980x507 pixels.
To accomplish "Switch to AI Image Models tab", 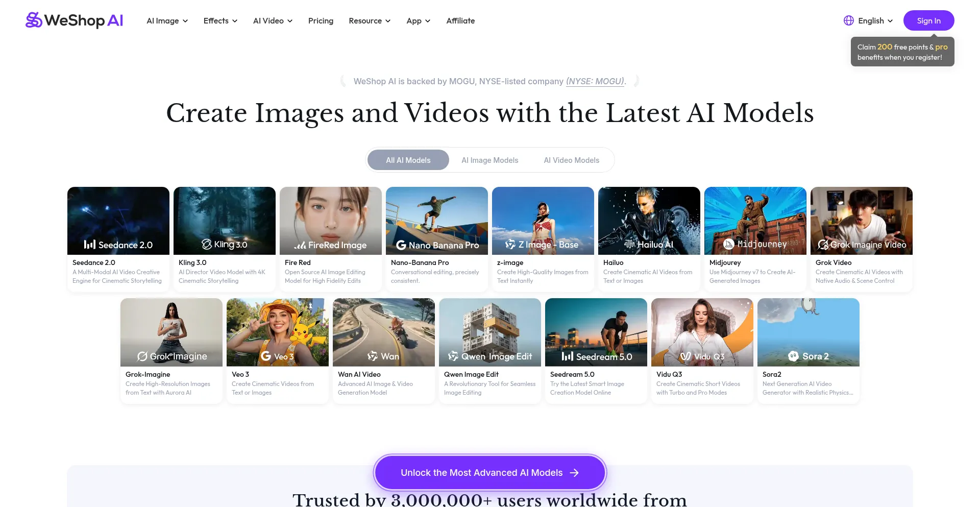I will click(x=490, y=160).
